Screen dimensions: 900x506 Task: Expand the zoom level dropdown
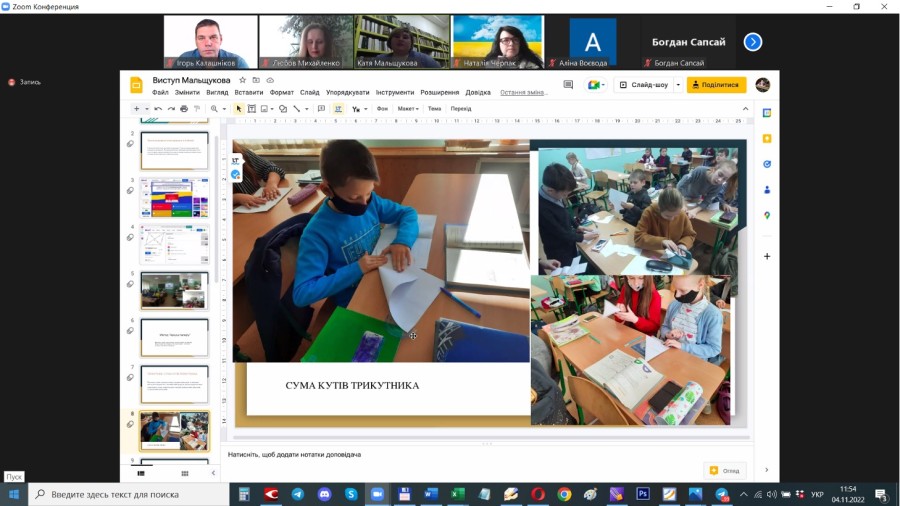coord(224,108)
